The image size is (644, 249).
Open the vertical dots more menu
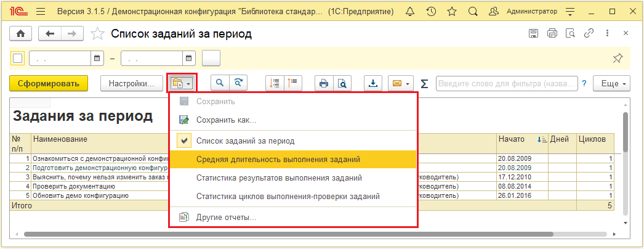[608, 34]
